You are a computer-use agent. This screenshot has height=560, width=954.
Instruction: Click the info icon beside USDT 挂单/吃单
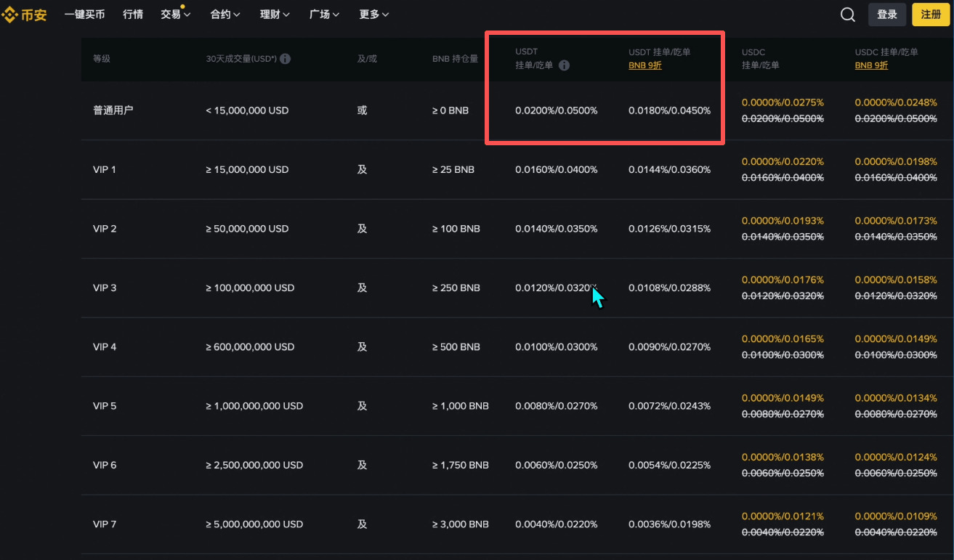pos(565,66)
